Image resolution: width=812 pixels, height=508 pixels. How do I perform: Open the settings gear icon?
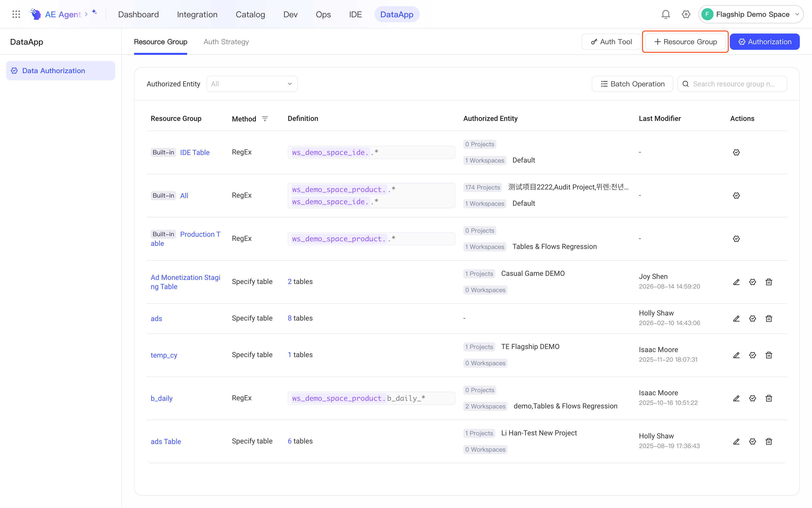click(686, 14)
